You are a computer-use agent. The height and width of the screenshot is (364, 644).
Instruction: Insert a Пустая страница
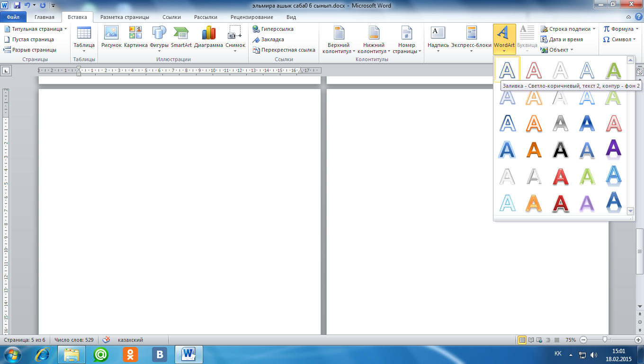[29, 39]
